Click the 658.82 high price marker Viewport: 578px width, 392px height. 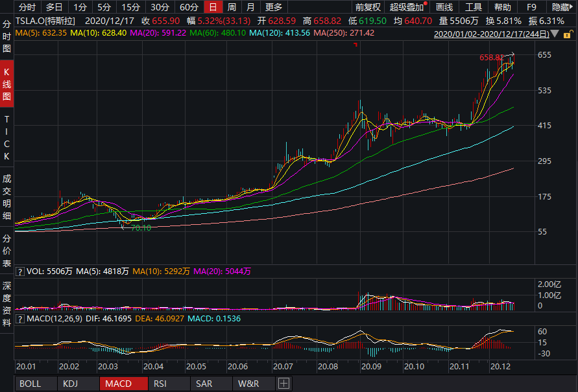point(491,58)
